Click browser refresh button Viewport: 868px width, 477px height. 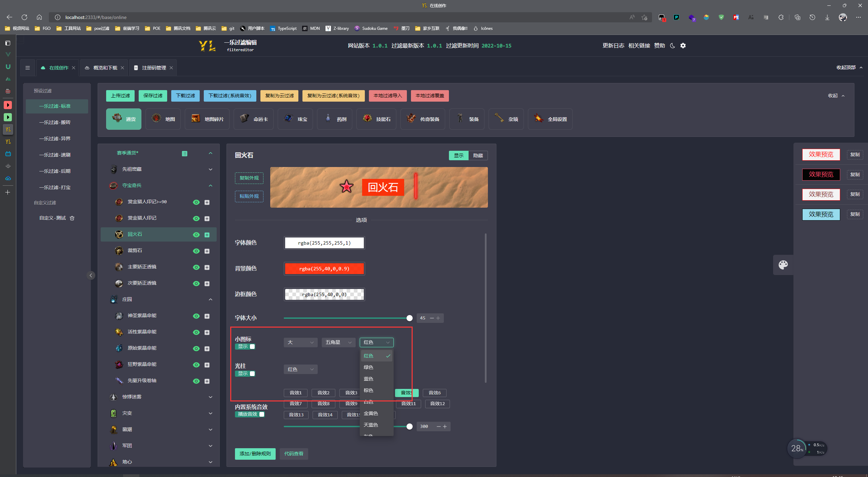coord(24,17)
